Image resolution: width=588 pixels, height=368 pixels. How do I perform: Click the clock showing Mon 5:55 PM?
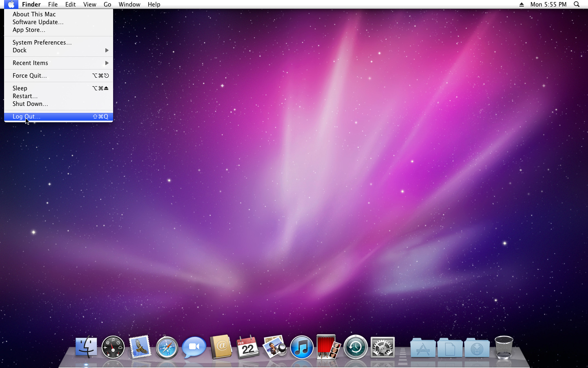pyautogui.click(x=548, y=4)
